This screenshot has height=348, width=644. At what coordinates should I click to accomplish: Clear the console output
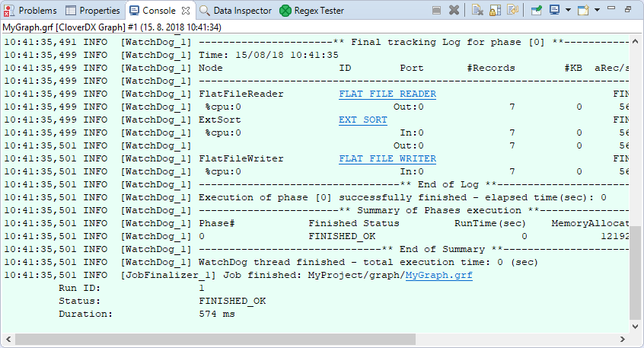[477, 11]
